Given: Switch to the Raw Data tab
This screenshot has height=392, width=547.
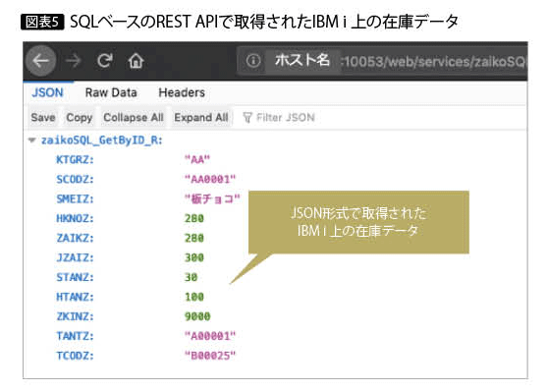Looking at the screenshot, I should [x=111, y=92].
